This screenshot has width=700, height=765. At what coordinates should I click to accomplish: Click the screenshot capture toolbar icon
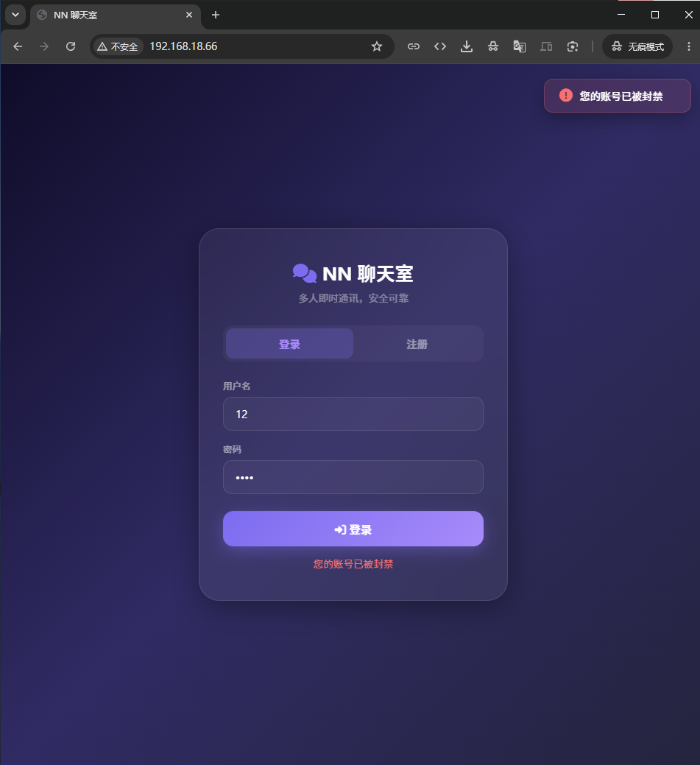[x=573, y=46]
